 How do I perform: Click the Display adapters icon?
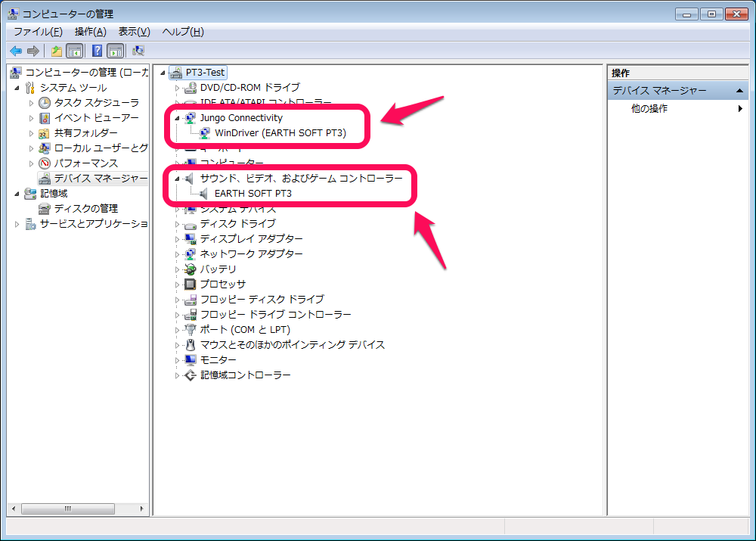[191, 239]
